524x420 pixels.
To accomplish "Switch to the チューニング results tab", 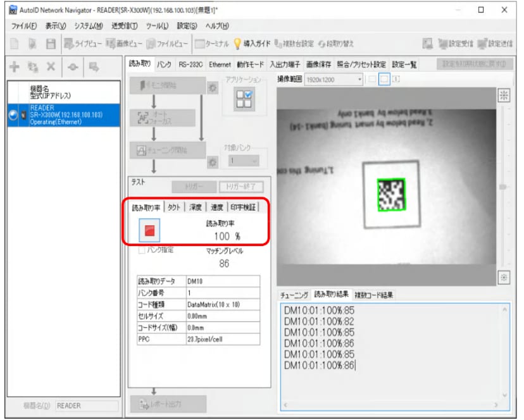I will pyautogui.click(x=294, y=295).
